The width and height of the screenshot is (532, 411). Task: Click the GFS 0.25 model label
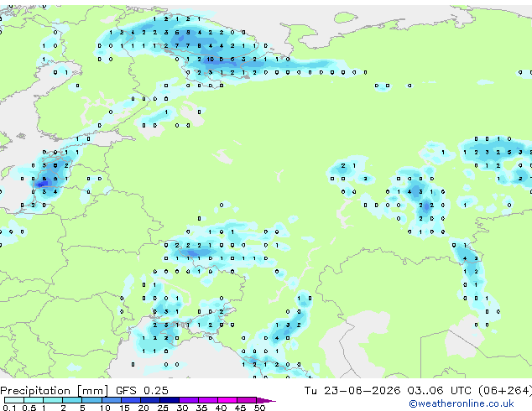click(x=142, y=391)
